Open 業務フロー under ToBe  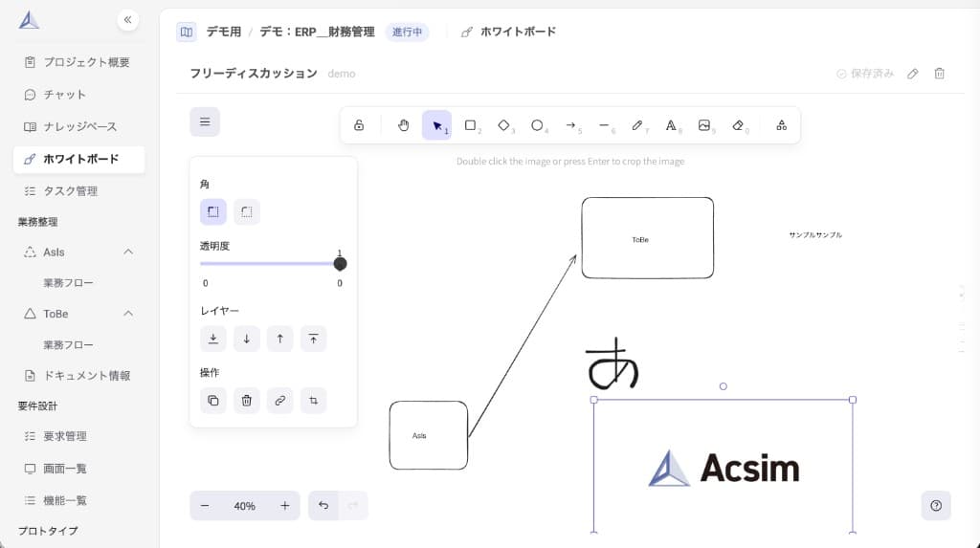tap(68, 344)
